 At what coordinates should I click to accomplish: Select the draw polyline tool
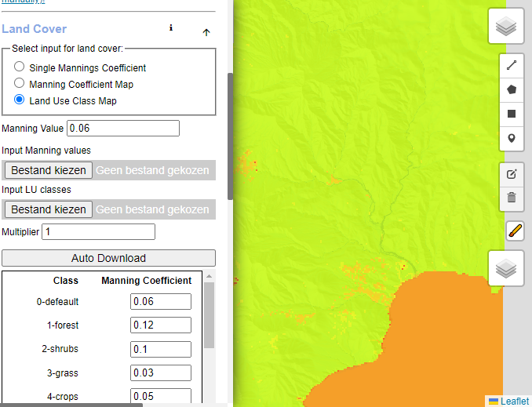512,66
